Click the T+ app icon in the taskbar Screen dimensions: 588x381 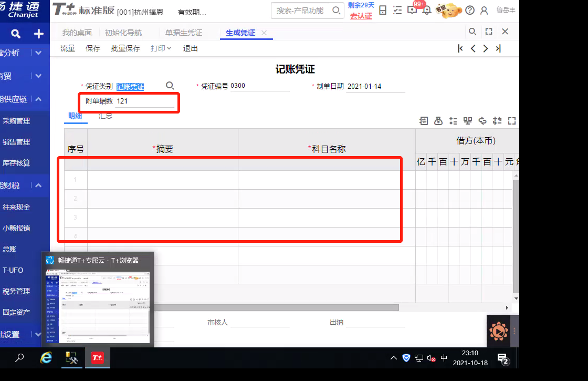pos(98,358)
